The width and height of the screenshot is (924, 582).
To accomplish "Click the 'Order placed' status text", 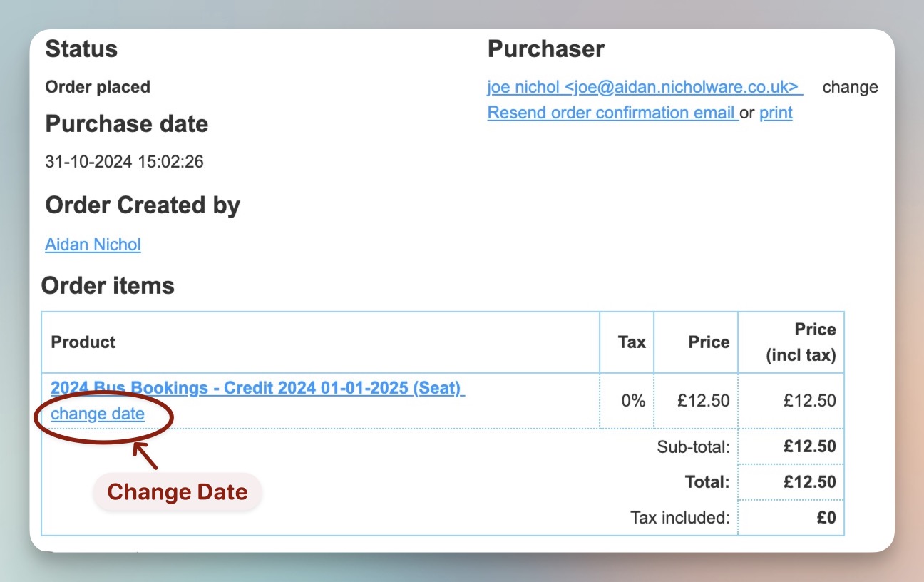I will pyautogui.click(x=98, y=87).
